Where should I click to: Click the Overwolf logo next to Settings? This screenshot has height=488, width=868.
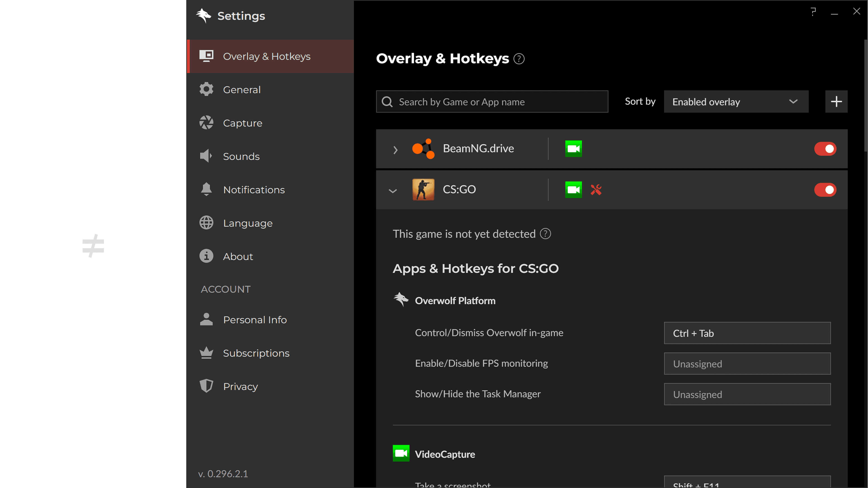(203, 16)
